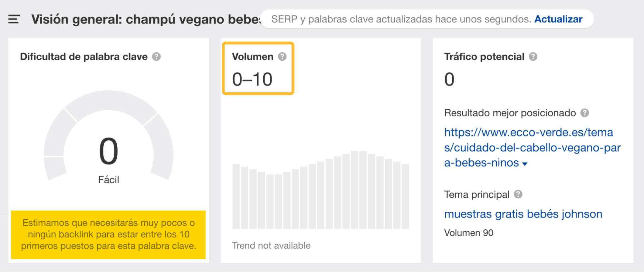This screenshot has width=644, height=272.
Task: Open the muestras gratis bebés johnson topic
Action: coord(523,214)
